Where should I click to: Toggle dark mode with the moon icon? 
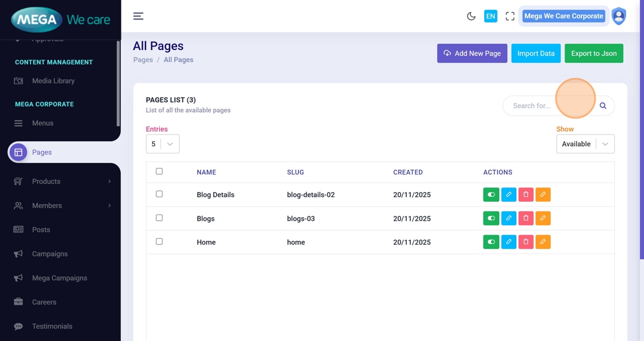coord(471,16)
